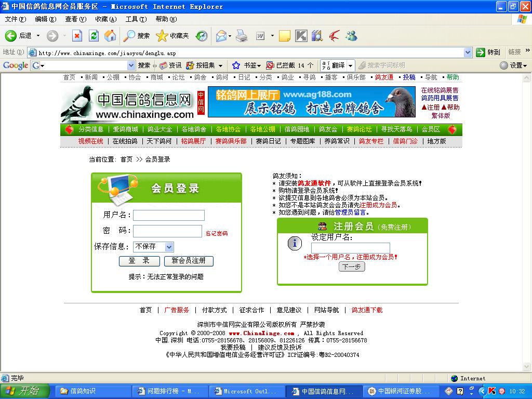The height and width of the screenshot is (399, 532).
Task: Click the Print icon in toolbar
Action: [x=242, y=36]
